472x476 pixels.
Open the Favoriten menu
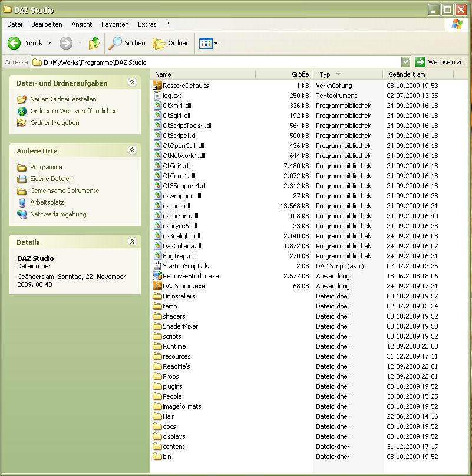(x=115, y=24)
